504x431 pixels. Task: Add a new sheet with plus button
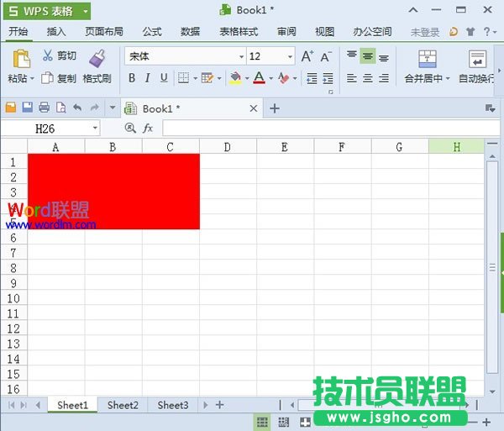click(219, 405)
